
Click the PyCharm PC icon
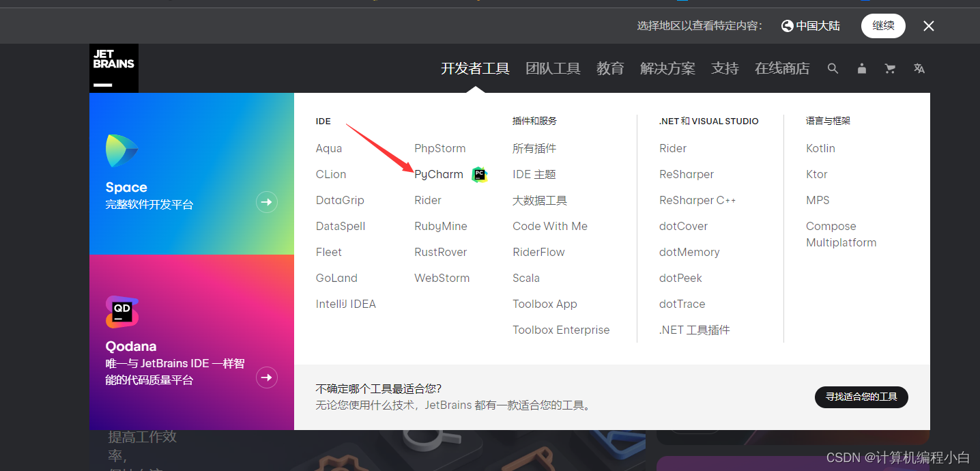(480, 175)
